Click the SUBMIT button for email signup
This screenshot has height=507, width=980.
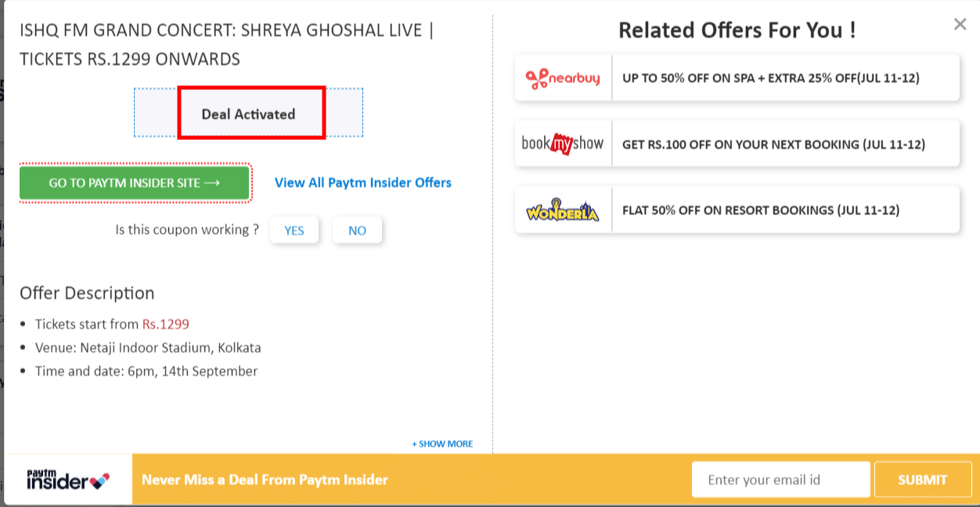pos(922,479)
